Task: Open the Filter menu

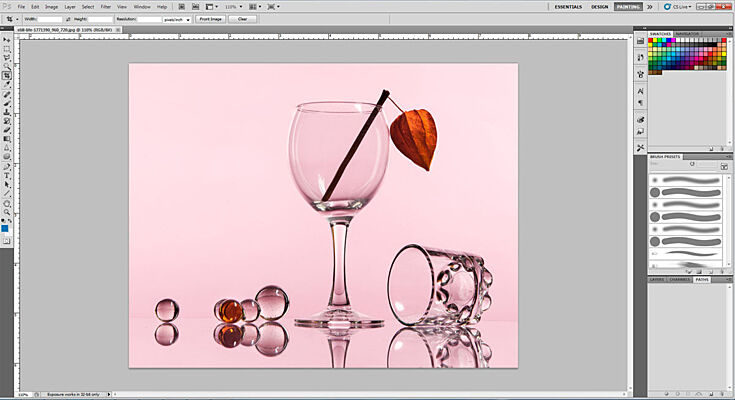Action: click(106, 7)
